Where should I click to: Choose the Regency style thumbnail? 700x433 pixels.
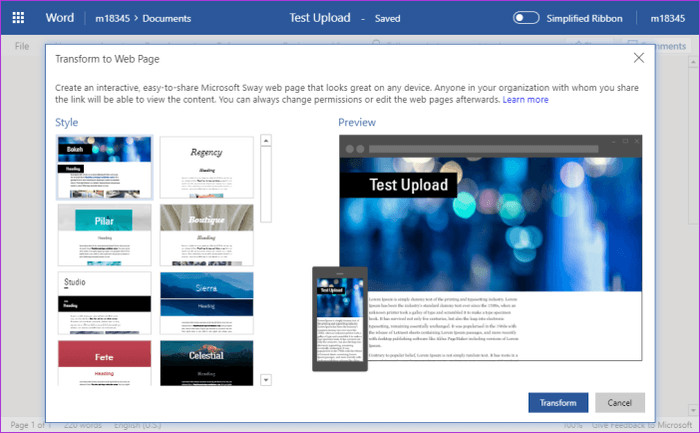[x=207, y=167]
